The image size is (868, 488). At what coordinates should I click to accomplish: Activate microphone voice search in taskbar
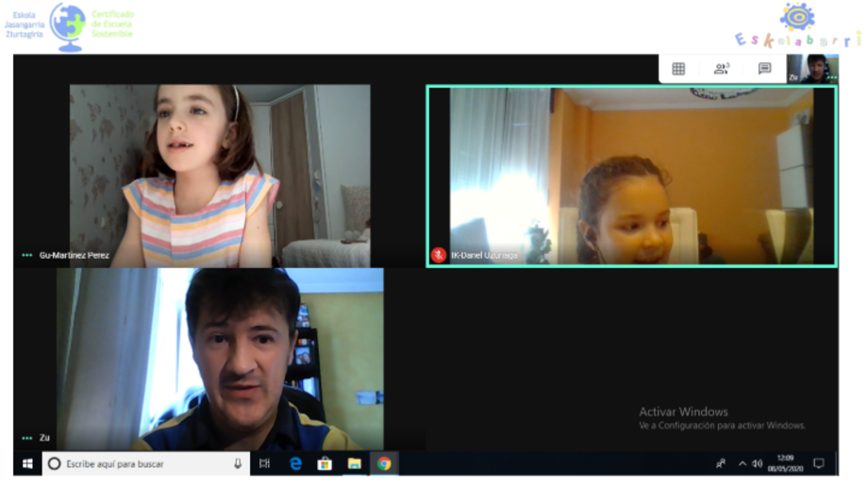238,463
